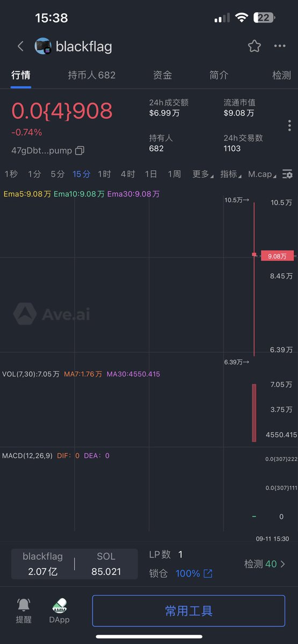
Task: Switch to the 持币人 682 tab
Action: (x=92, y=75)
